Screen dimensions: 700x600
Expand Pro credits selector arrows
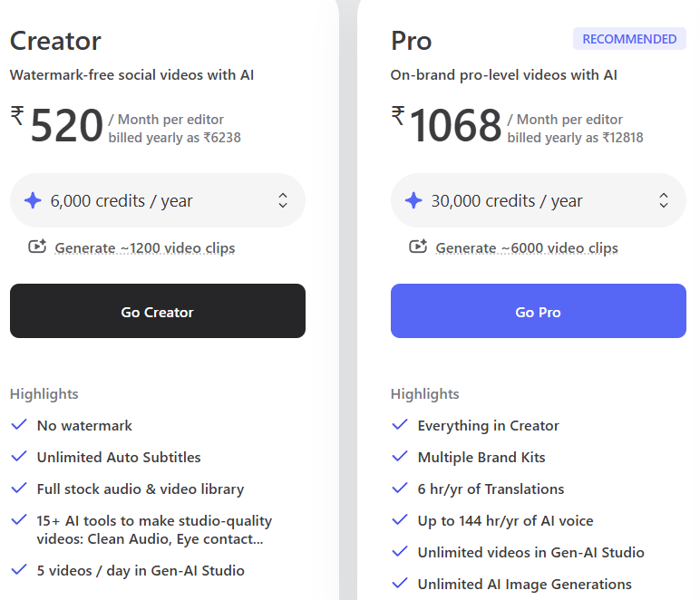664,200
